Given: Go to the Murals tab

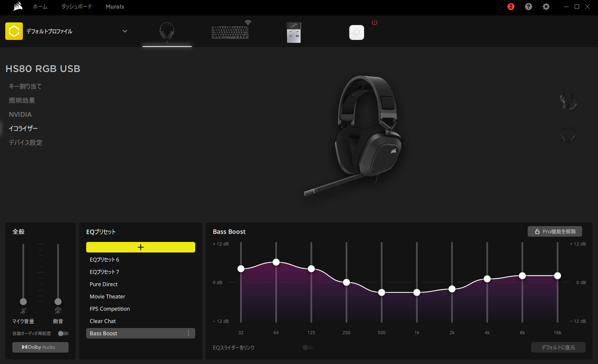Looking at the screenshot, I should [115, 6].
